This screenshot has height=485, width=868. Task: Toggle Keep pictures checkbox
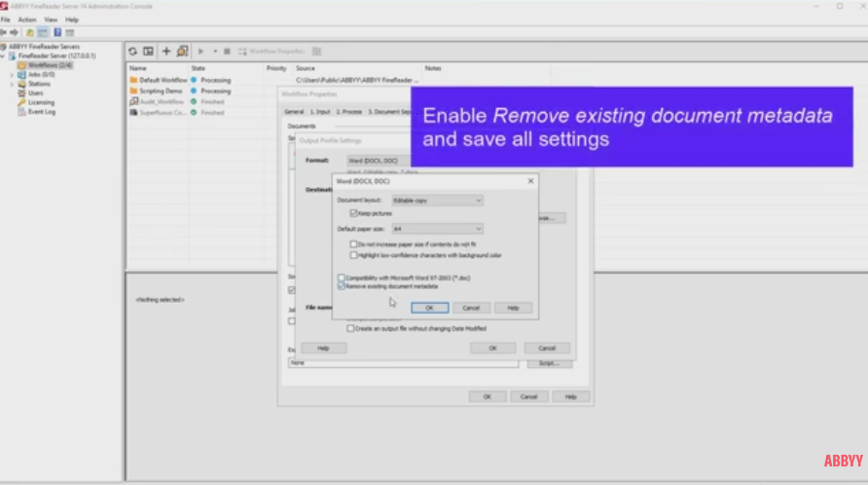pos(354,213)
